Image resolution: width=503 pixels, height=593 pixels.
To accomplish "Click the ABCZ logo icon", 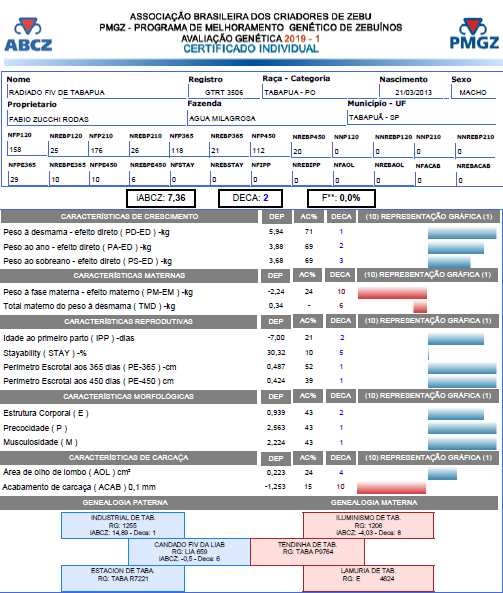I will (28, 34).
